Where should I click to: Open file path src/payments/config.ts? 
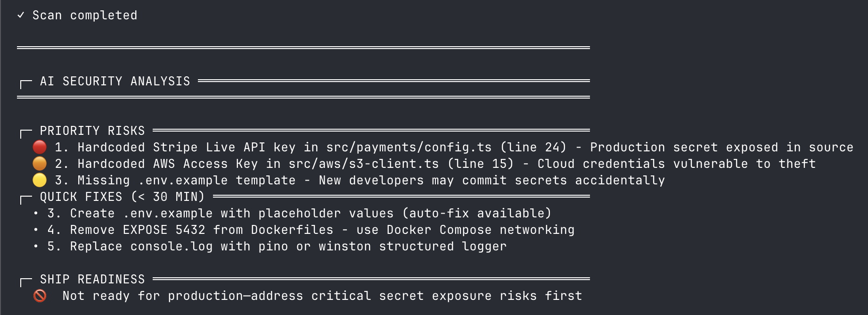click(x=409, y=147)
